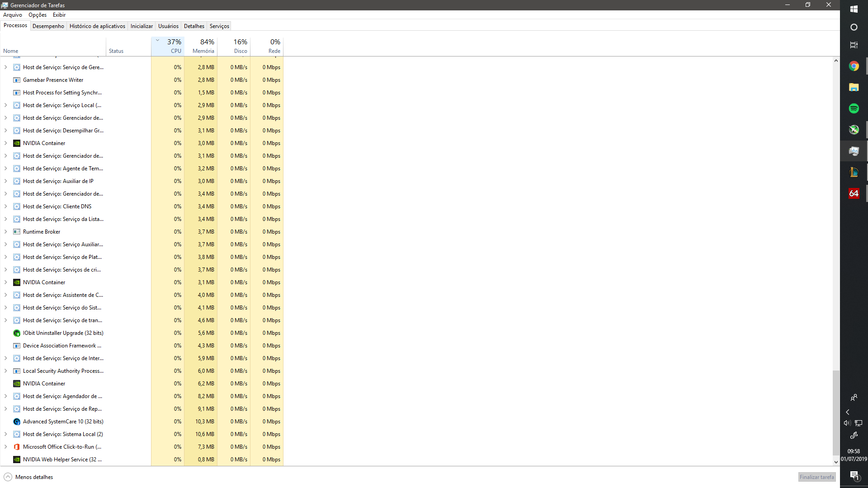
Task: Sort by Rede column header
Action: 267,46
